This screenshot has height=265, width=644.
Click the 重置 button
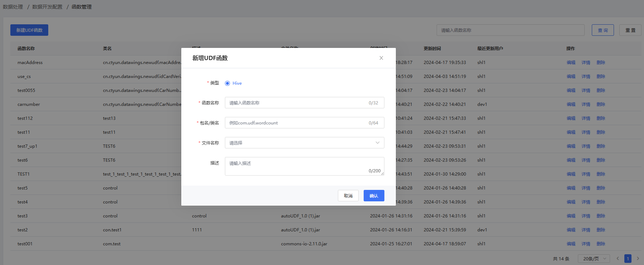630,30
